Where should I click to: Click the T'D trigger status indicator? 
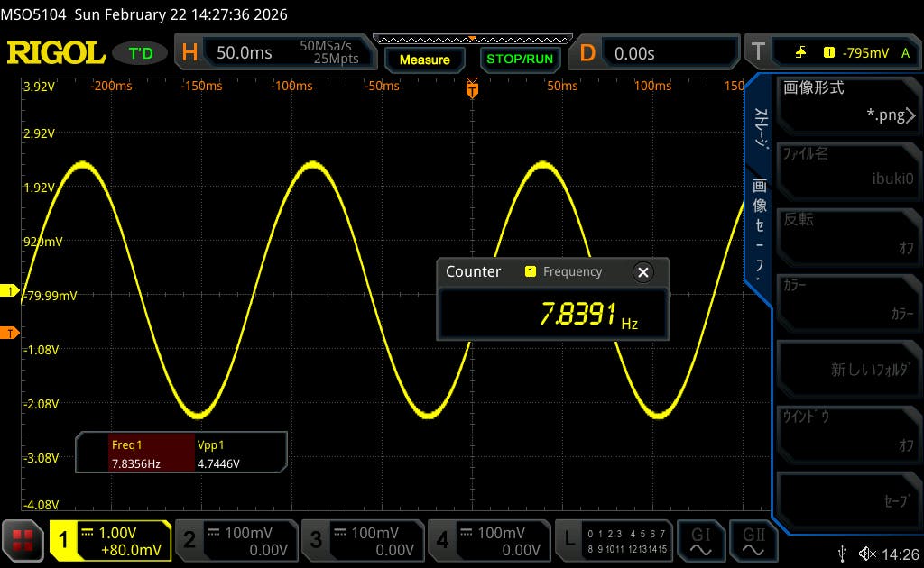(140, 53)
